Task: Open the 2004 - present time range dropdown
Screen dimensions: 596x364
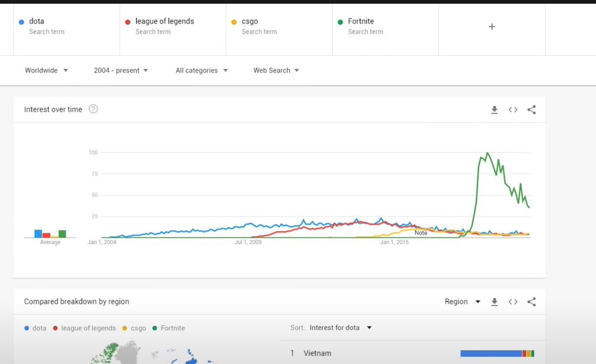Action: pyautogui.click(x=121, y=71)
